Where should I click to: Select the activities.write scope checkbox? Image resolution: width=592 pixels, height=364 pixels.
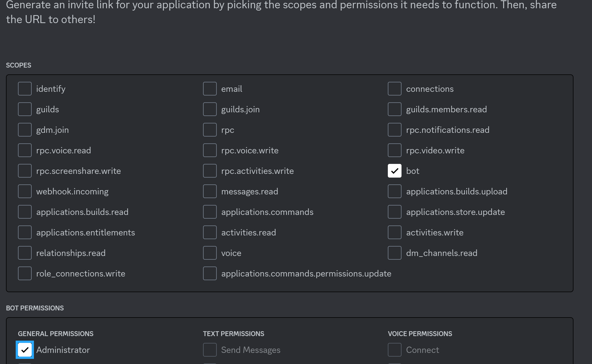pyautogui.click(x=394, y=232)
